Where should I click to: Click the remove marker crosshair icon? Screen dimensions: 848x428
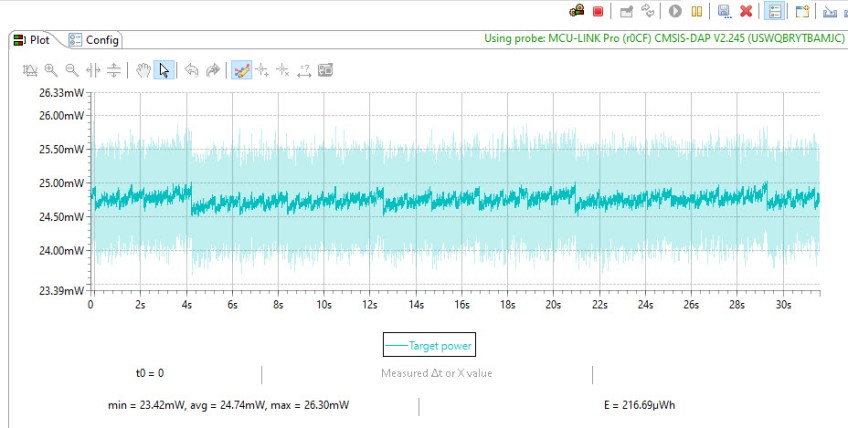point(283,70)
